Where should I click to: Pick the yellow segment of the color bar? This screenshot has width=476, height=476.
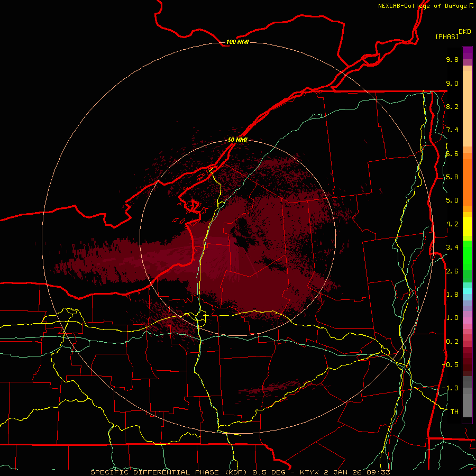click(x=467, y=226)
